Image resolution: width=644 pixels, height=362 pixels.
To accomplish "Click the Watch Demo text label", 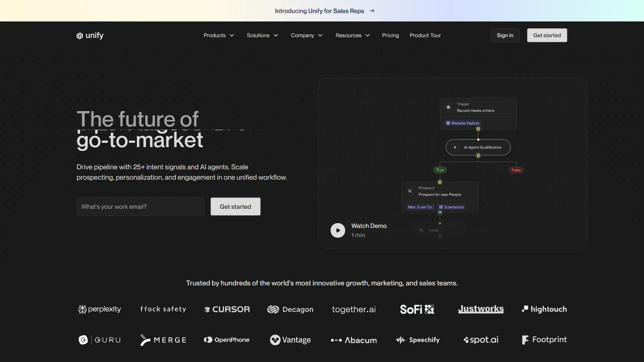I will pyautogui.click(x=369, y=226).
